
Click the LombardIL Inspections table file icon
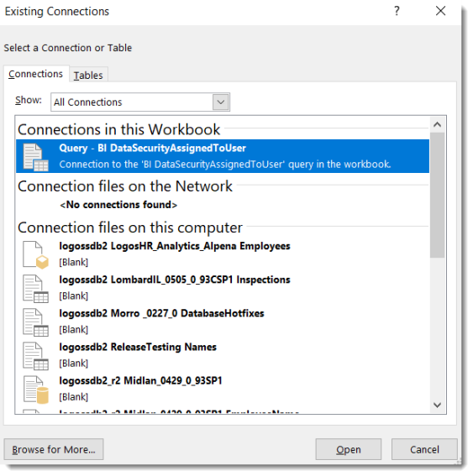pos(36,289)
